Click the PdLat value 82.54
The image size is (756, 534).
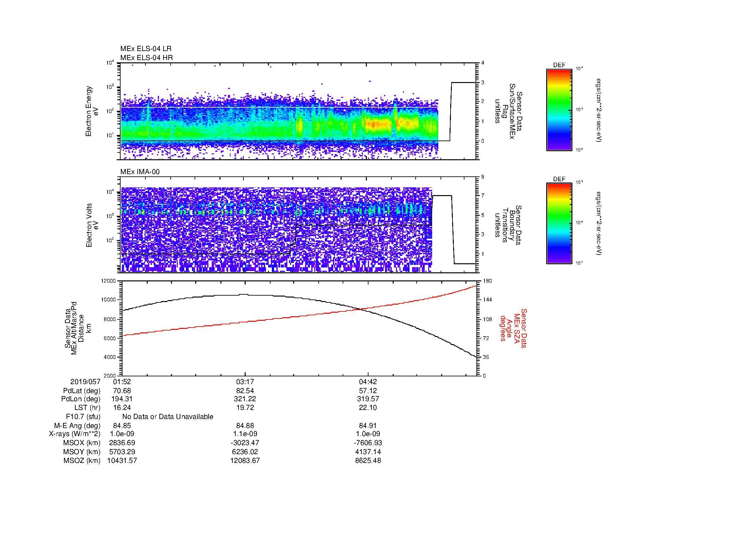coord(245,391)
